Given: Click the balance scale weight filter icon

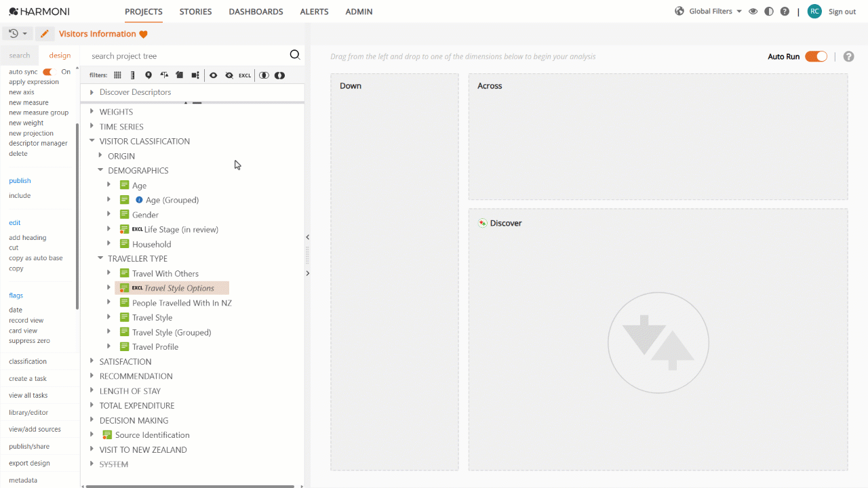Looking at the screenshot, I should (x=164, y=75).
